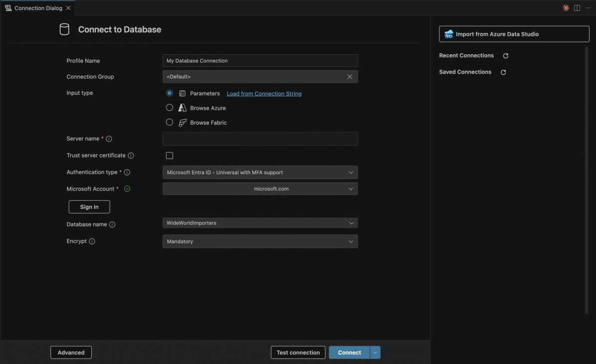The height and width of the screenshot is (364, 596).
Task: Click the Azure logo icon
Action: point(182,108)
